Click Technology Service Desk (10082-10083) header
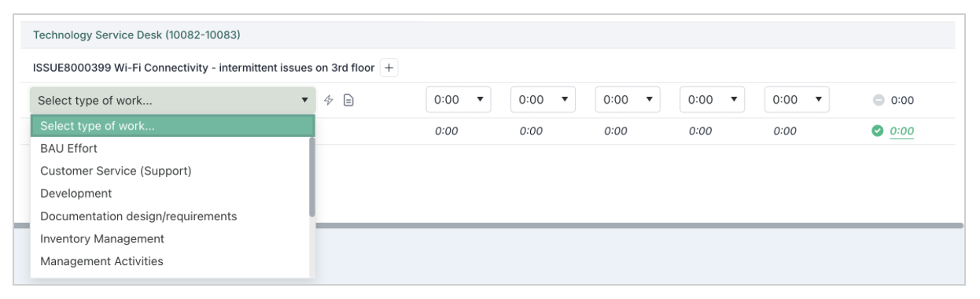This screenshot has height=299, width=980. coord(136,35)
